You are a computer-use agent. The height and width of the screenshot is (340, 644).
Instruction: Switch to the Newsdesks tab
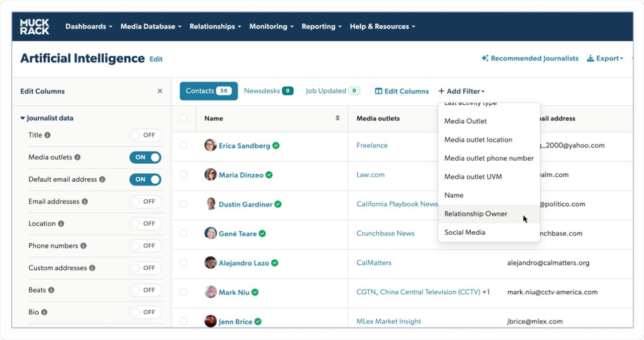(x=269, y=91)
